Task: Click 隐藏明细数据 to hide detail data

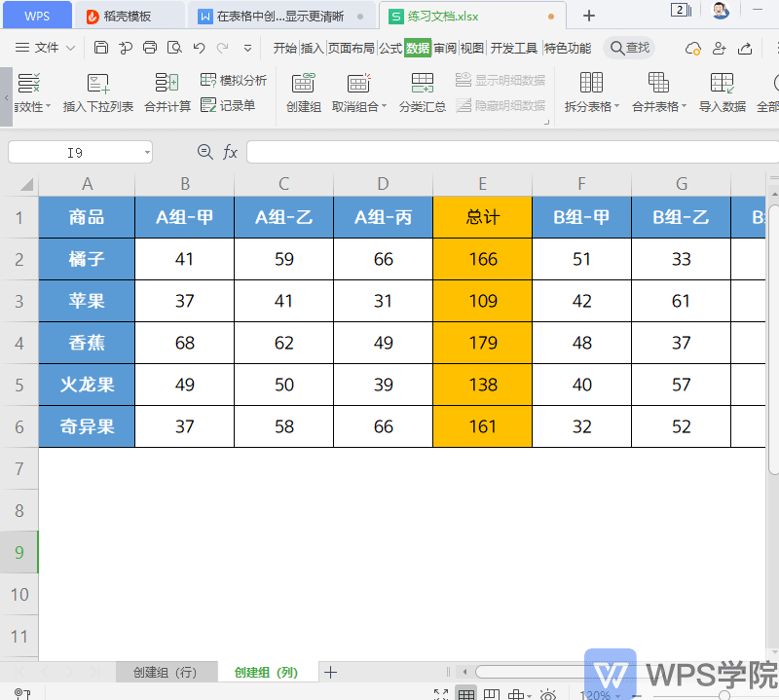Action: [x=500, y=104]
